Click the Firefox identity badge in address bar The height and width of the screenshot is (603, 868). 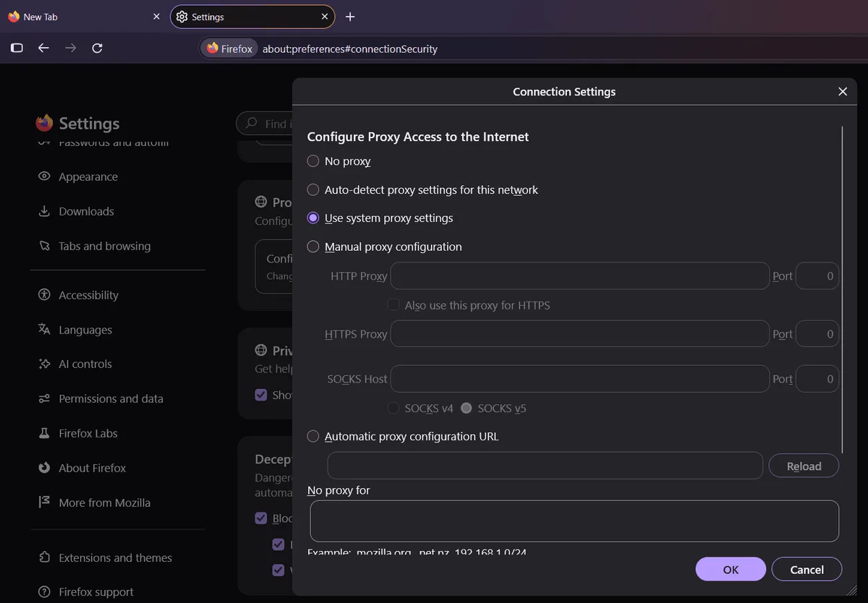pyautogui.click(x=229, y=48)
